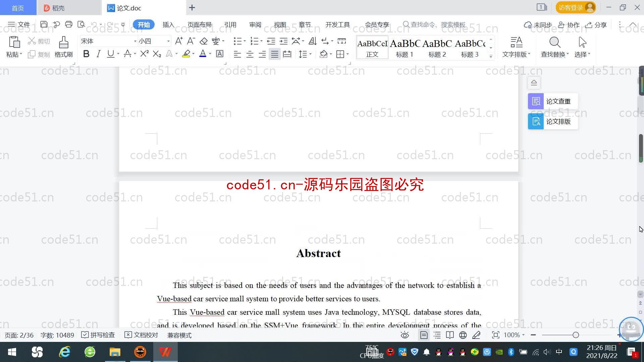Align text left

point(237,54)
